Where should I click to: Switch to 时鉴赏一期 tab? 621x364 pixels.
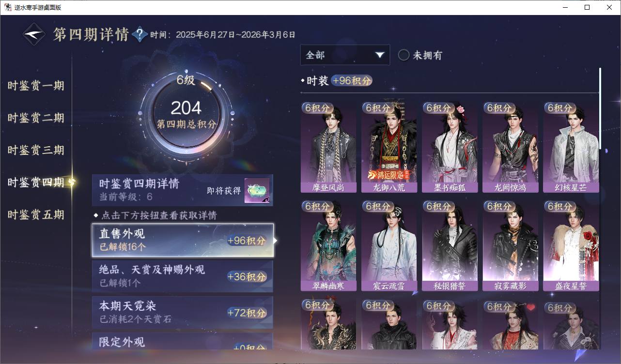coord(36,86)
